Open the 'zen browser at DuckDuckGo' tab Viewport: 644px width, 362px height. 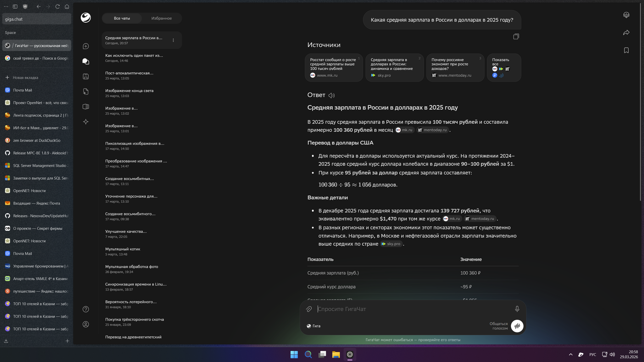click(36, 140)
